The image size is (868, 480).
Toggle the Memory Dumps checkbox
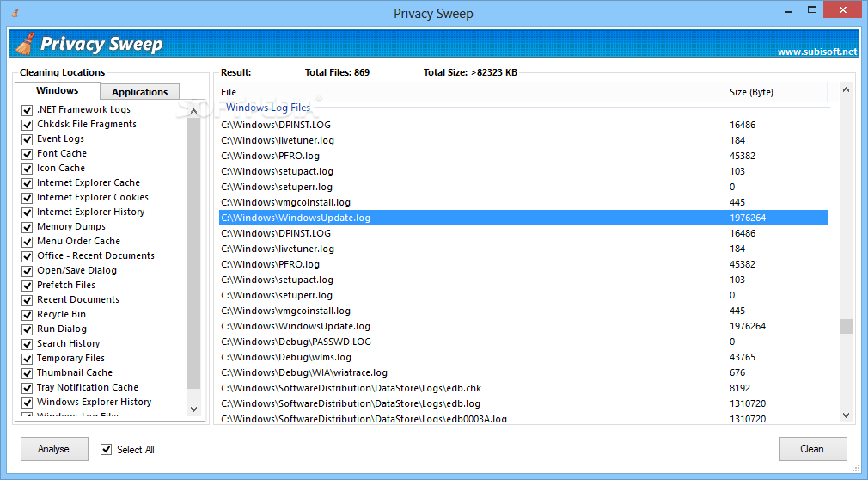coord(28,227)
